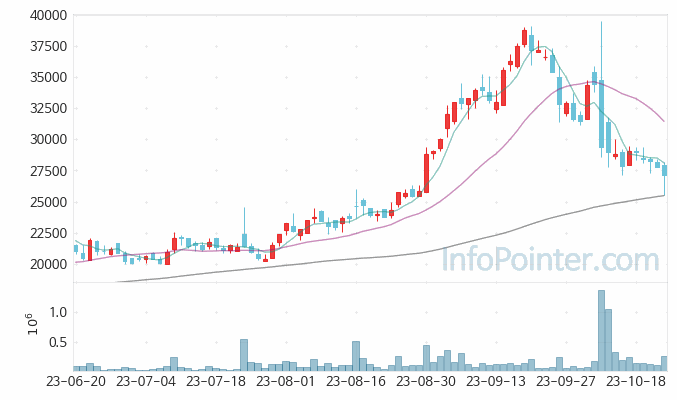Select the 23-09-13 date label
The height and width of the screenshot is (400, 677).
point(496,382)
